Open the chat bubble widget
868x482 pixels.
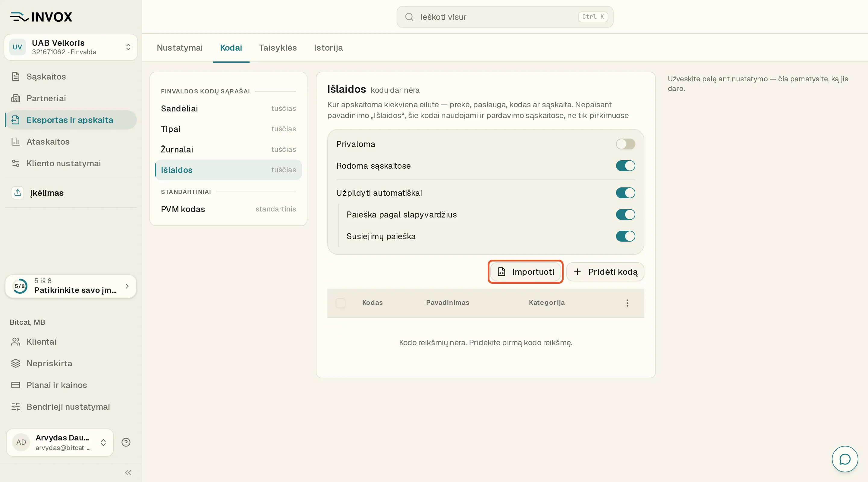click(845, 459)
